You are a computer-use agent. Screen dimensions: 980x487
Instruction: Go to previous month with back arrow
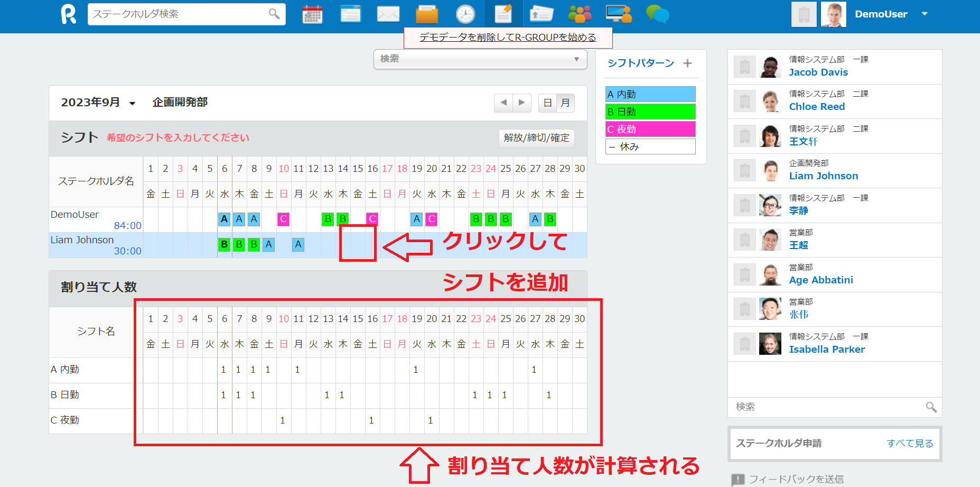(503, 103)
